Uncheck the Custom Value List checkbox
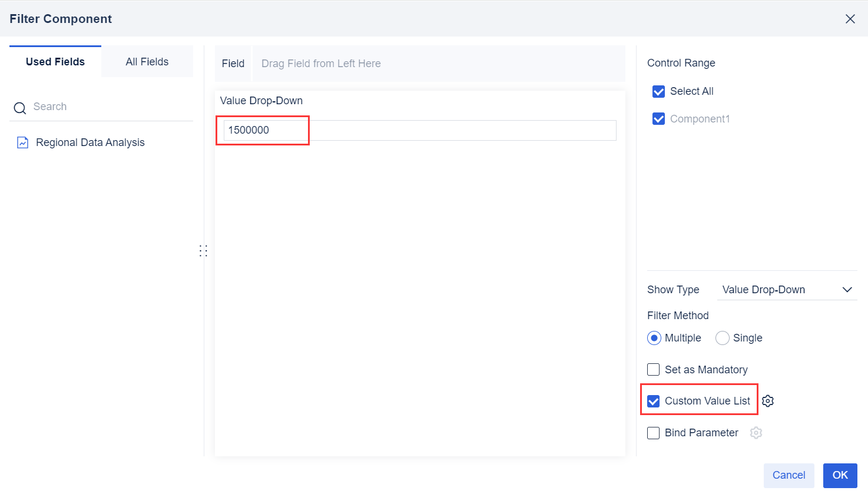The width and height of the screenshot is (868, 494). (653, 400)
